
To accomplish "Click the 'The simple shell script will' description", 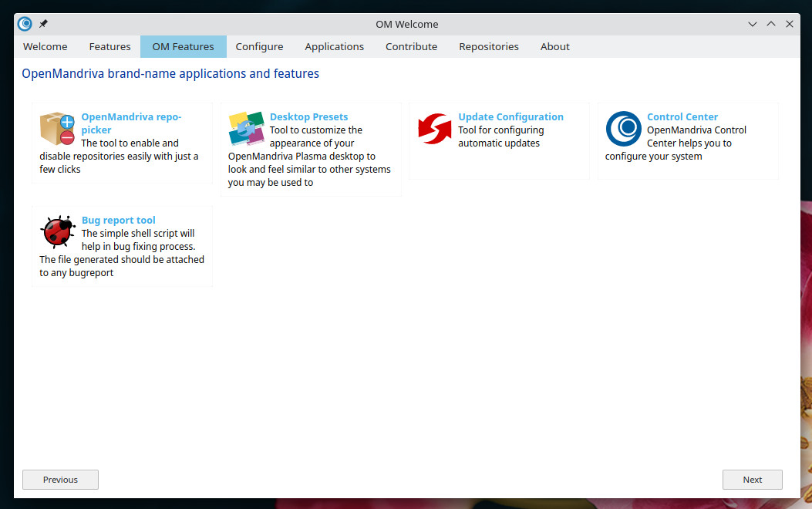I will 138,234.
